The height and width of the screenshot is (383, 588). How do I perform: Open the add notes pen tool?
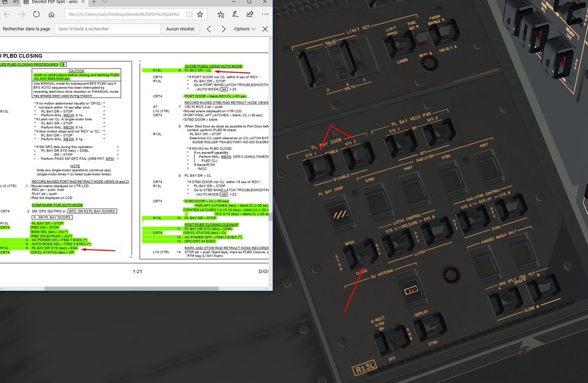coord(235,14)
